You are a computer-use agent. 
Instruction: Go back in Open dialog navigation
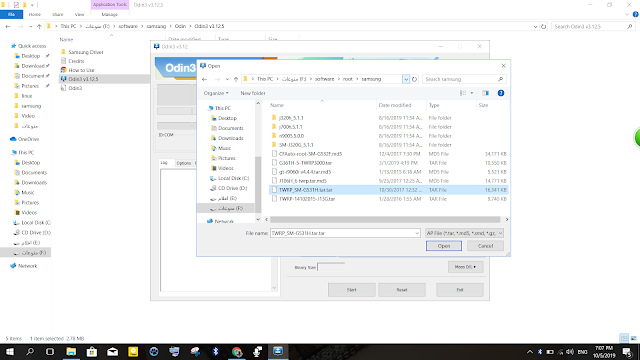(204, 79)
